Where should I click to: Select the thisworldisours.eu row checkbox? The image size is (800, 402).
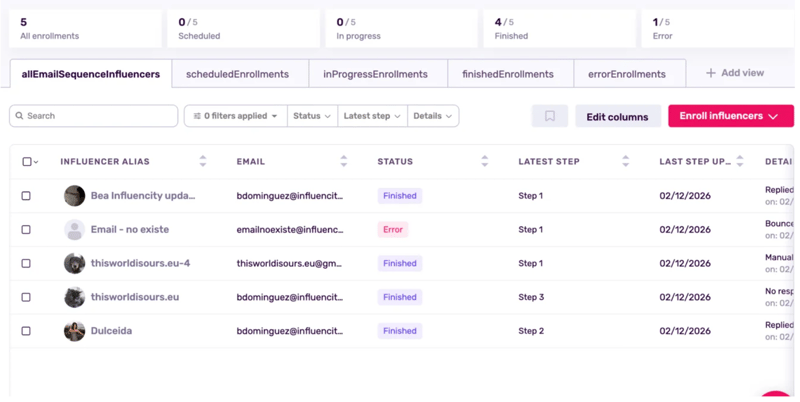click(26, 297)
